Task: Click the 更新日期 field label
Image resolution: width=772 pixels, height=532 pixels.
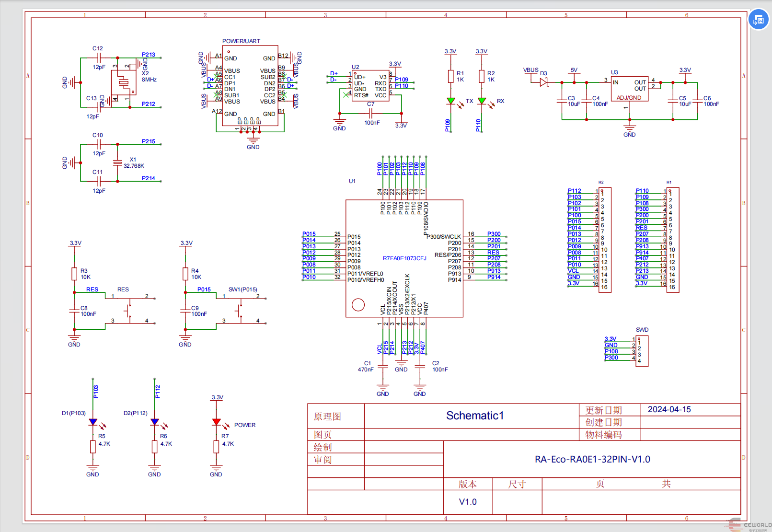Action: coord(603,410)
